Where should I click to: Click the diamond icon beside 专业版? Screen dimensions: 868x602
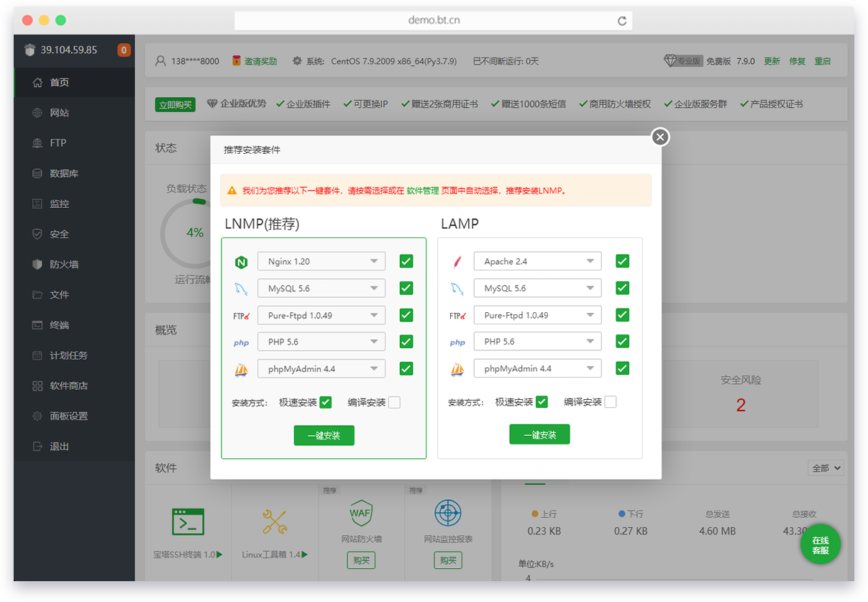(670, 61)
